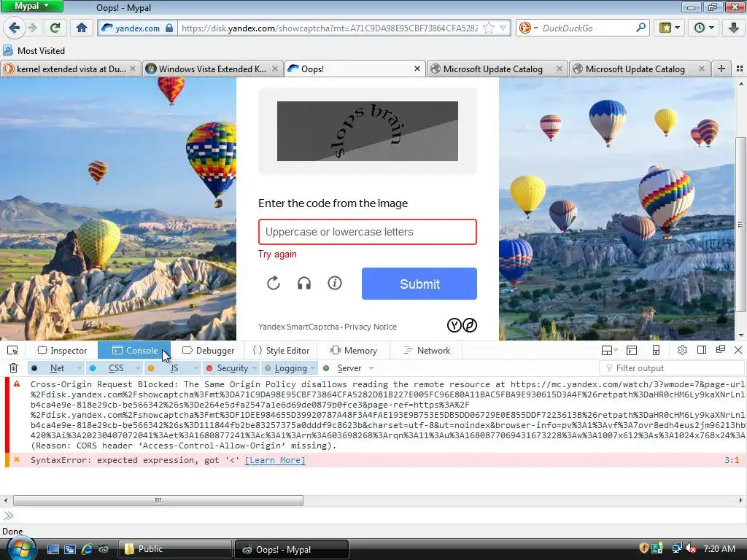The image size is (747, 560).
Task: Bookmark this page with the star icon
Action: tap(488, 28)
